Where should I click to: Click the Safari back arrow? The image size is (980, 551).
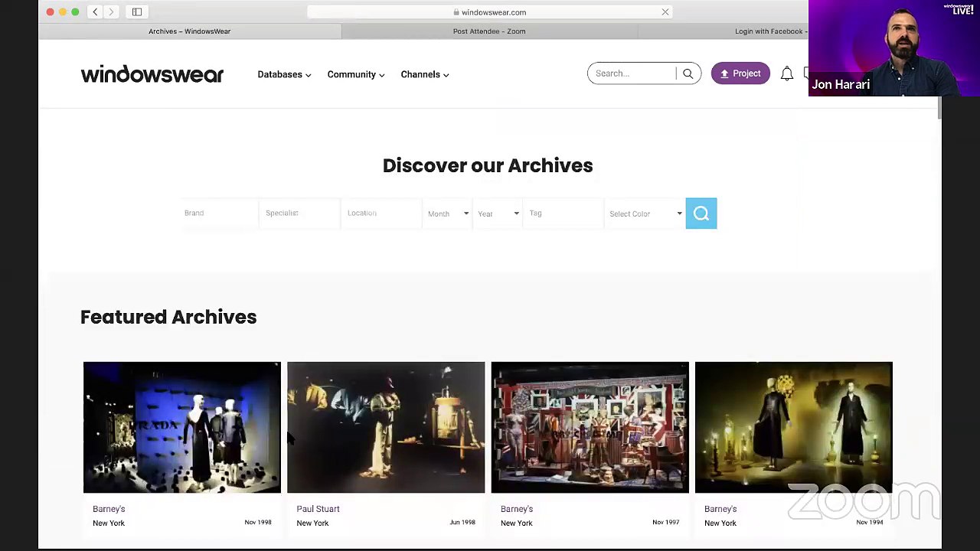point(95,12)
